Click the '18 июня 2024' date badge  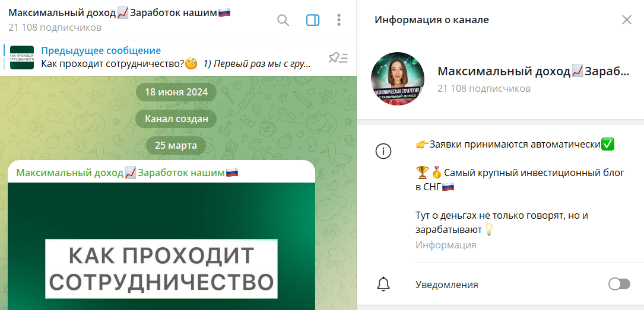[x=176, y=92]
